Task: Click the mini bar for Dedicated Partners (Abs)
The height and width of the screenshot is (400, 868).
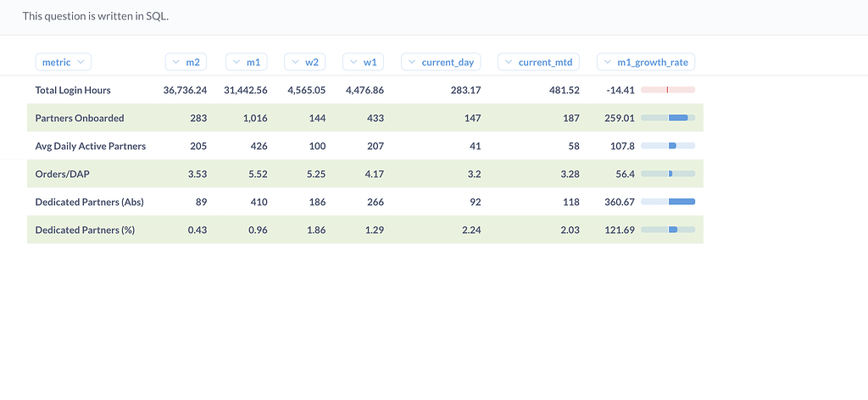Action: coord(668,202)
